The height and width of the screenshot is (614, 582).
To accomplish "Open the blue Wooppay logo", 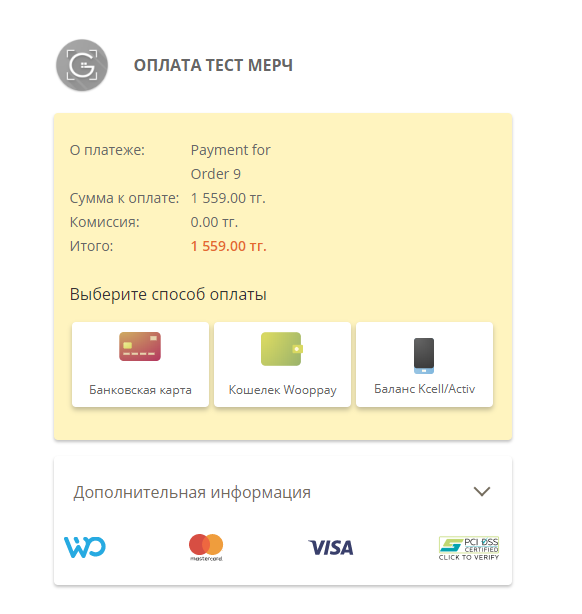I will [85, 547].
